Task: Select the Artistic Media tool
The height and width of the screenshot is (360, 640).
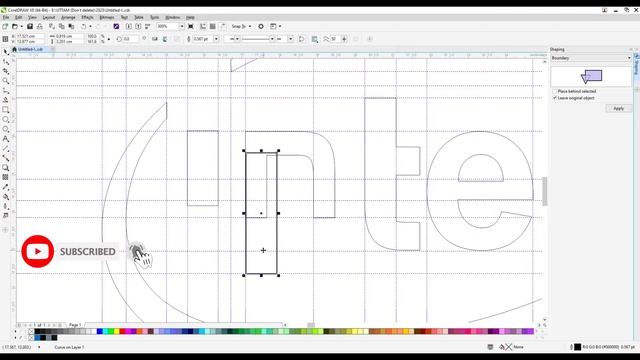Action: pyautogui.click(x=6, y=100)
